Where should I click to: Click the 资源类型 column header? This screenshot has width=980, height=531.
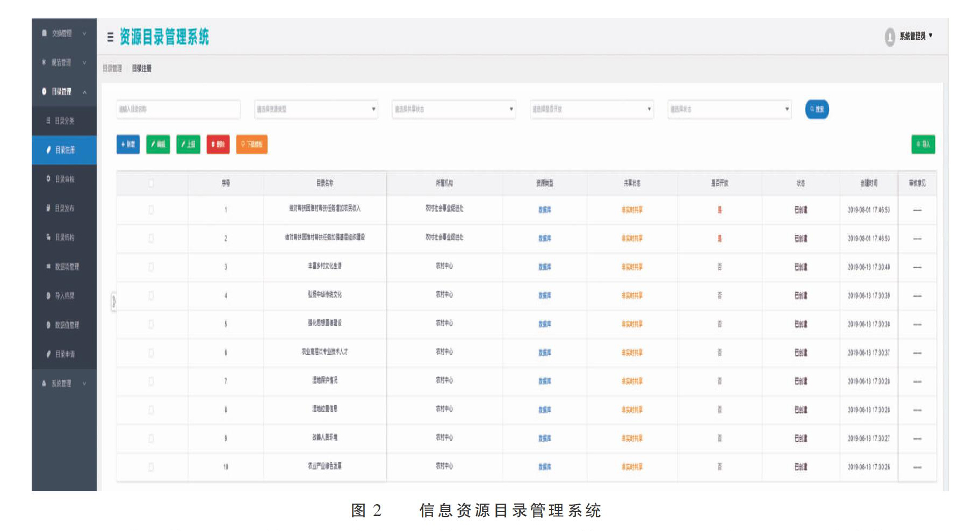(x=545, y=183)
